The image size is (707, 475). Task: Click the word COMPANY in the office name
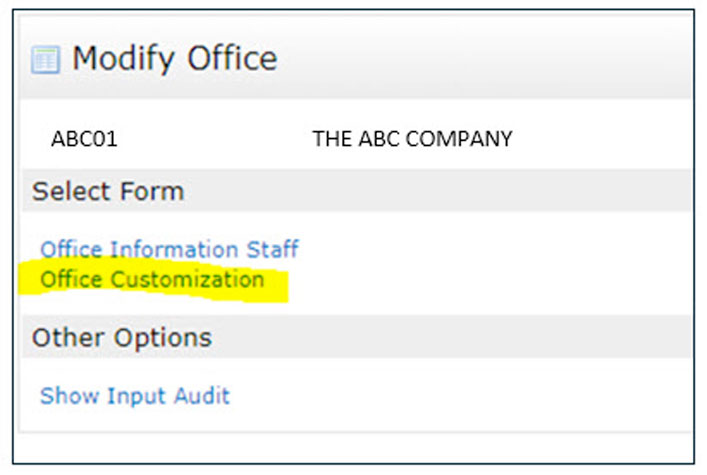[463, 139]
